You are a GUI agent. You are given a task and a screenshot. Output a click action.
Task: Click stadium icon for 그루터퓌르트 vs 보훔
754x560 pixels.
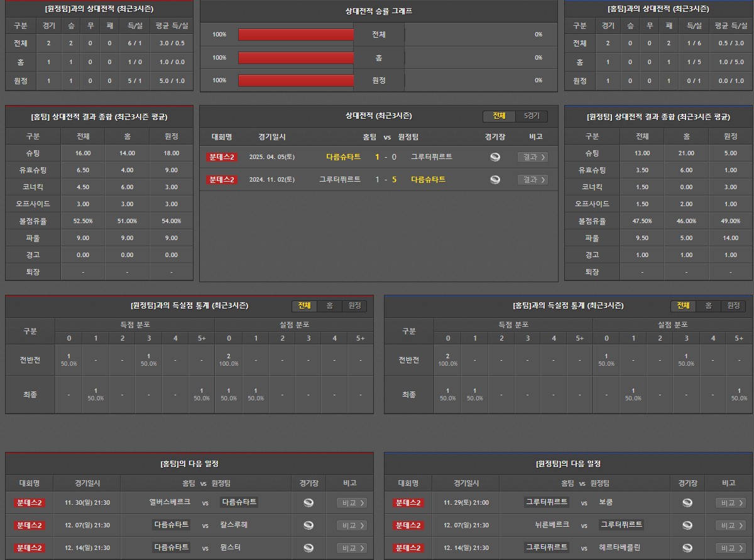[687, 503]
